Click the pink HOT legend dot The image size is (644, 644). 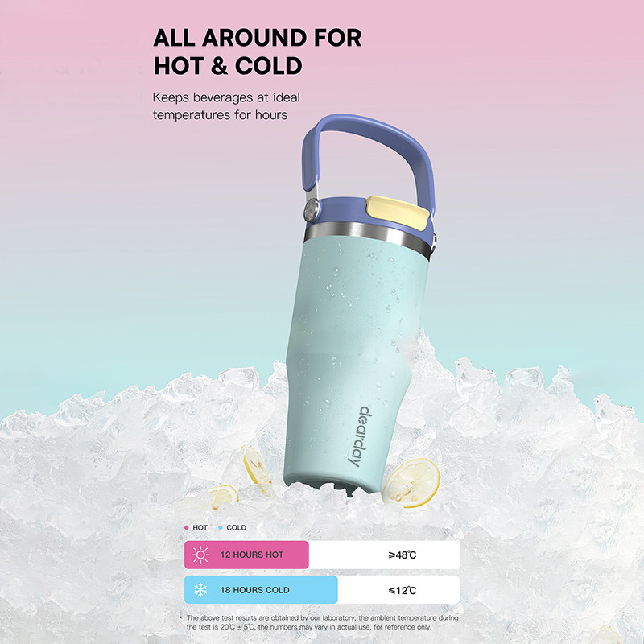[187, 528]
